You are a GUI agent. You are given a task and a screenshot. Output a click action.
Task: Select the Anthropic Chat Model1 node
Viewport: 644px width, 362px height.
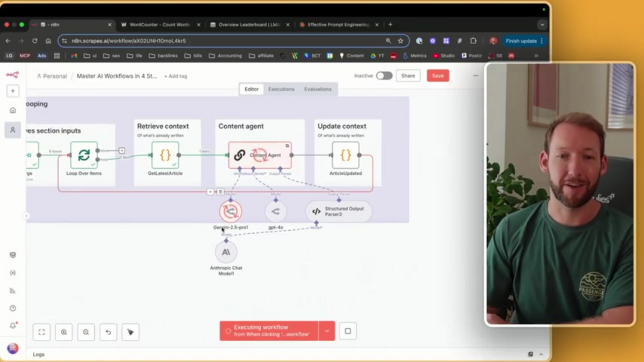[226, 252]
